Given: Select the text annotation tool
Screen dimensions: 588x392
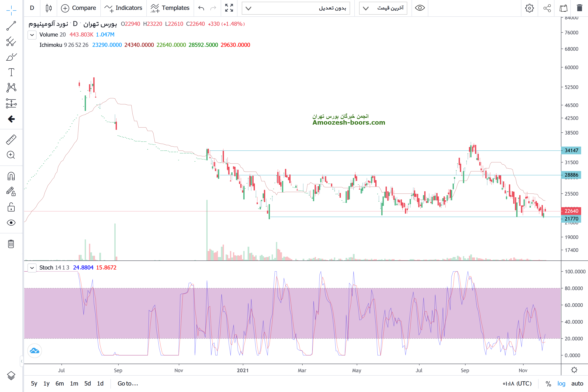Looking at the screenshot, I should click(x=11, y=72).
